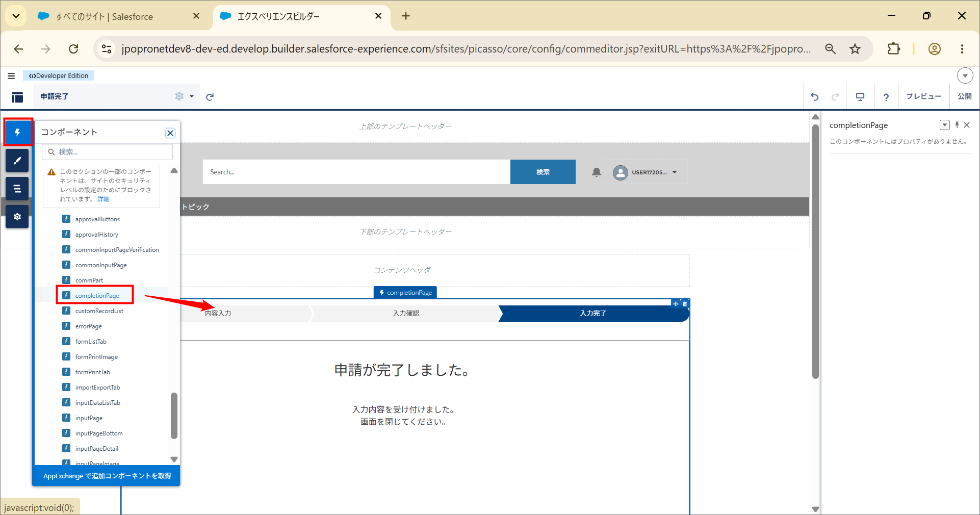Click the component 検索 search field
The height and width of the screenshot is (515, 980).
click(108, 152)
